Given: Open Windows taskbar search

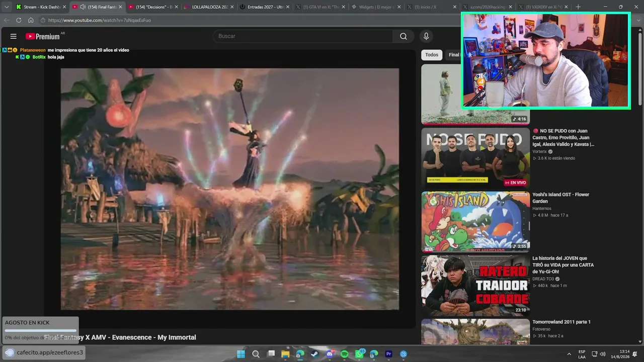Looking at the screenshot, I should [x=256, y=354].
